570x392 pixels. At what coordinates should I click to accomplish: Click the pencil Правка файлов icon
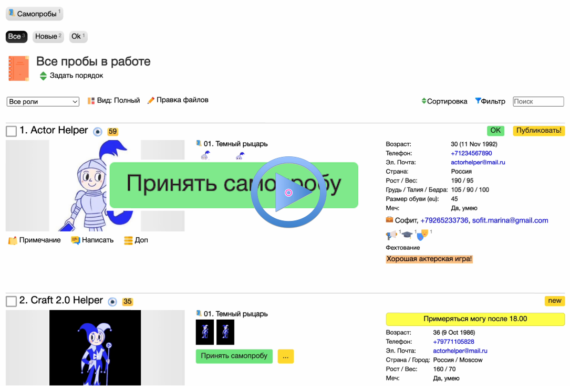coord(151,101)
